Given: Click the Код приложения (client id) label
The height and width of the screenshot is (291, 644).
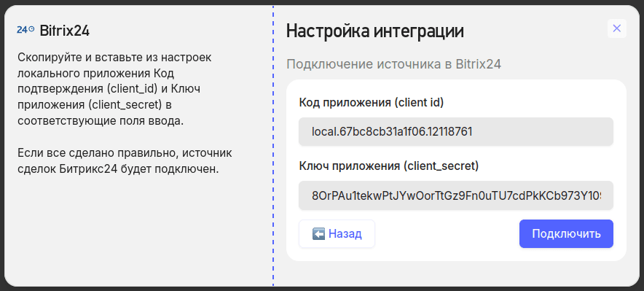Looking at the screenshot, I should pyautogui.click(x=372, y=102).
